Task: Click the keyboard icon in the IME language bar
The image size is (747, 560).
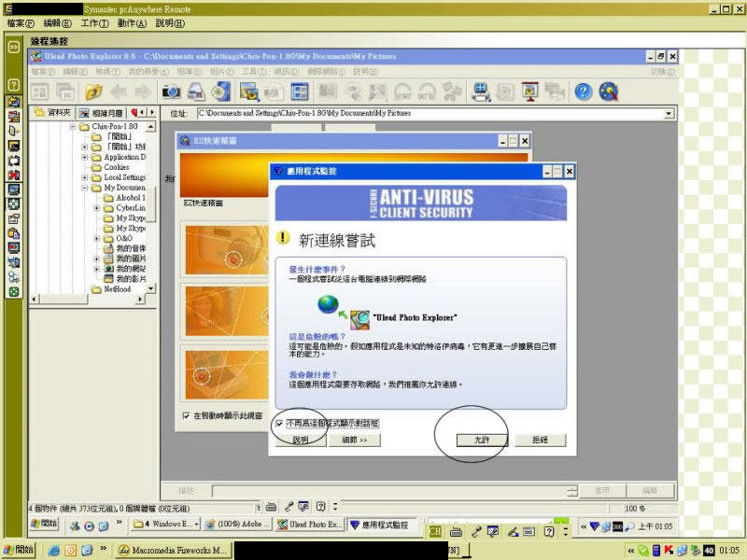Action: tap(456, 531)
